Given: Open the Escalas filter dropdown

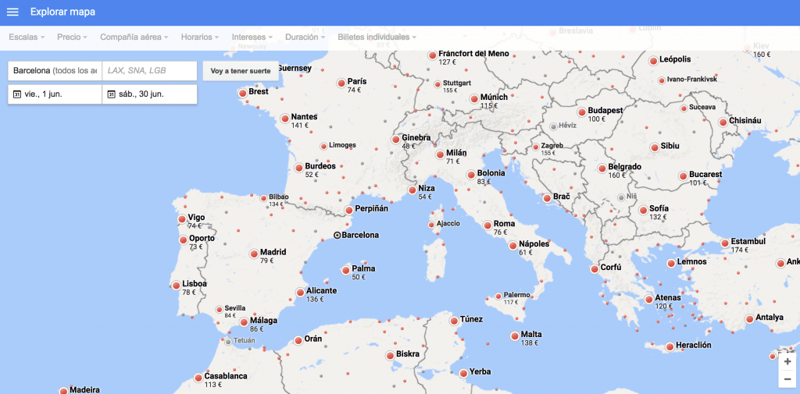Looking at the screenshot, I should click(27, 37).
